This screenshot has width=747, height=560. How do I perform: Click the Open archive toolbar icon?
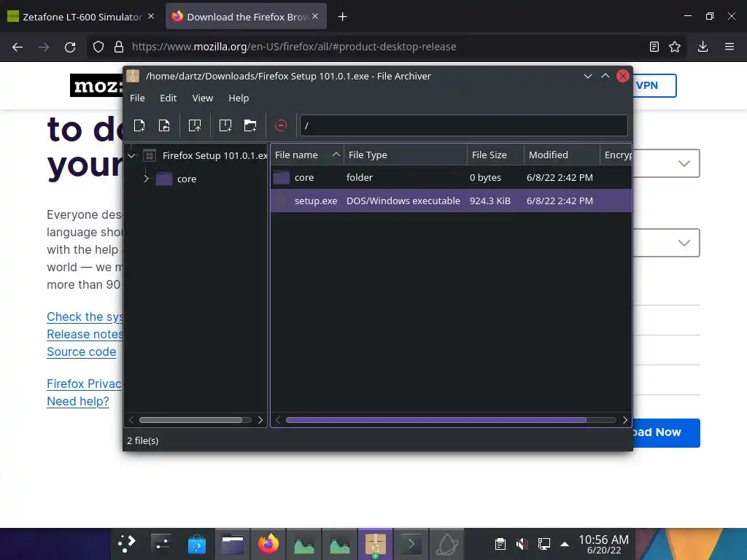coord(164,125)
